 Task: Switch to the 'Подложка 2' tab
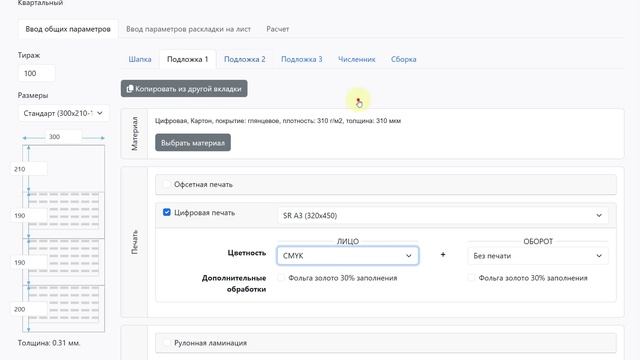coord(244,59)
